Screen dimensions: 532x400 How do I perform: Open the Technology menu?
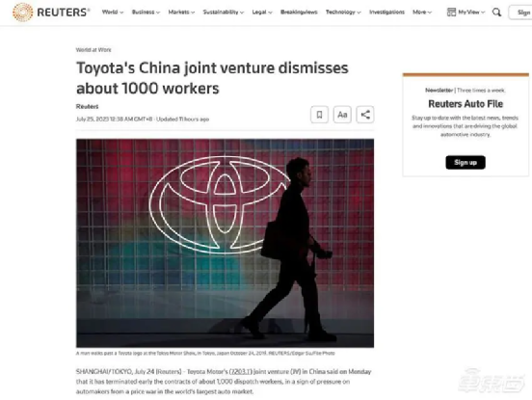tap(343, 13)
